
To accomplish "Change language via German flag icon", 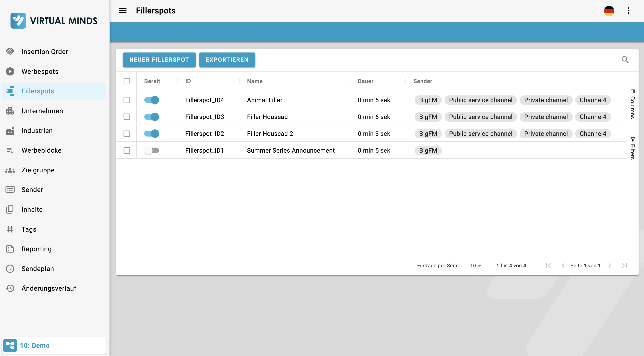I will [609, 11].
